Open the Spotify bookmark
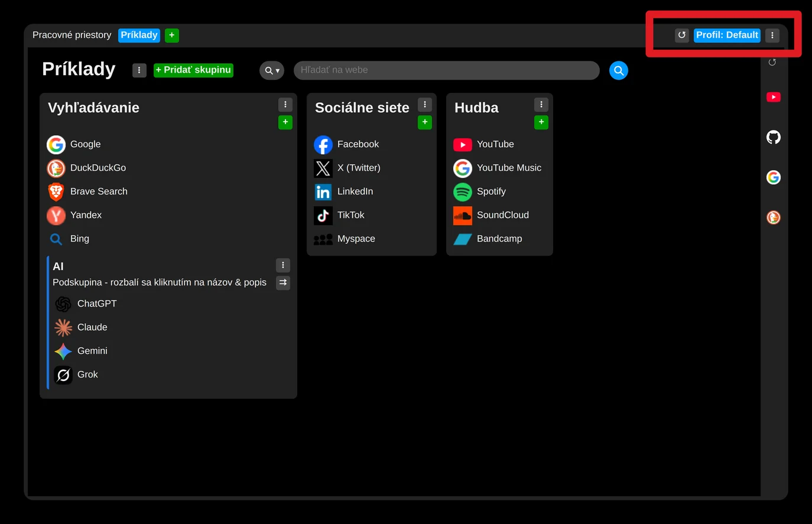Screen dimensions: 812x524 click(x=480, y=191)
